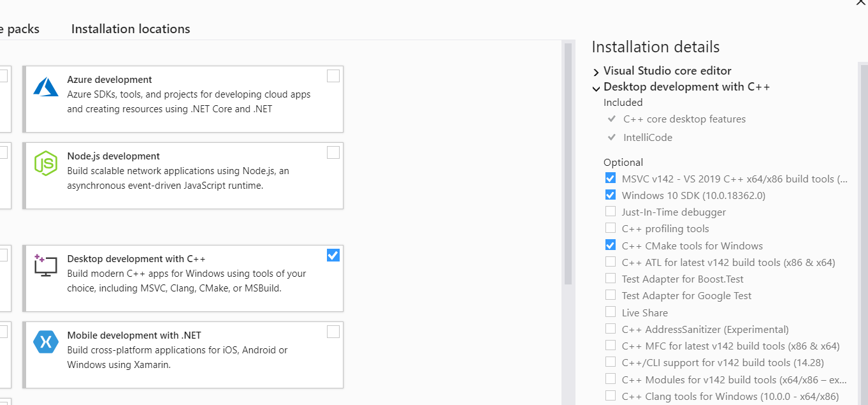
Task: Check the Node.js development workload checkbox
Action: (x=333, y=153)
